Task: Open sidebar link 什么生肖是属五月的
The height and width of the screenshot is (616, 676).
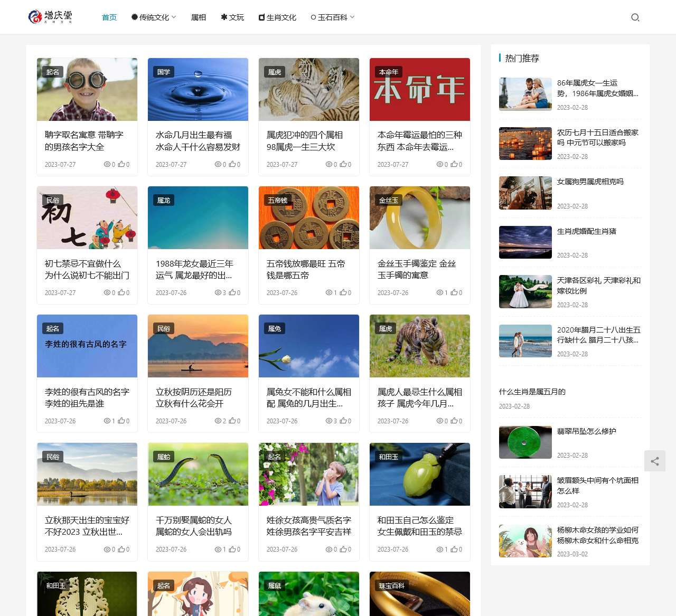Action: (532, 392)
